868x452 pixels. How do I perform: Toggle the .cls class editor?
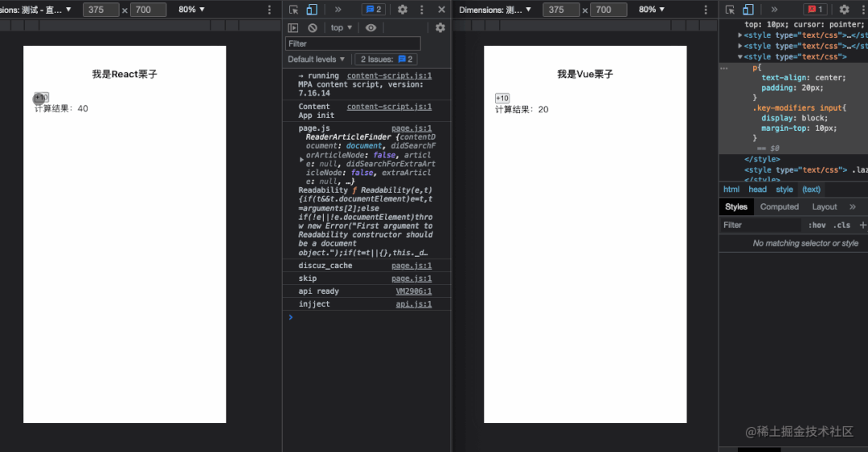(x=842, y=225)
